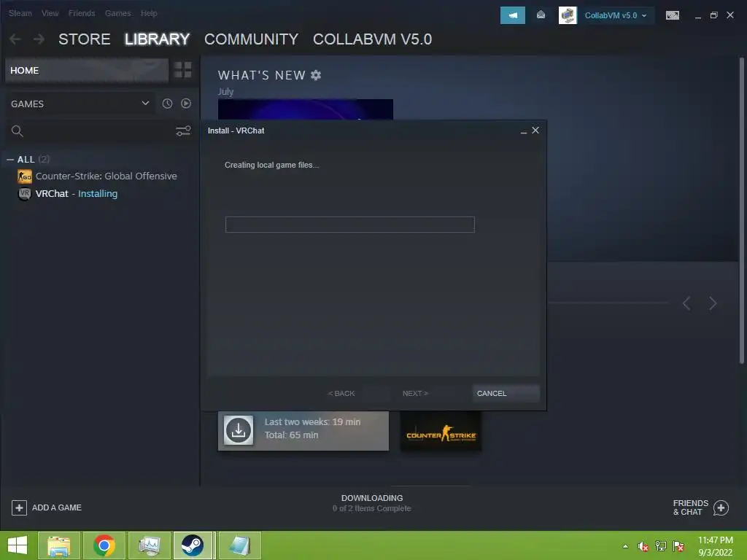747x560 pixels.
Task: Open the Action Center flag icon
Action: [x=678, y=546]
